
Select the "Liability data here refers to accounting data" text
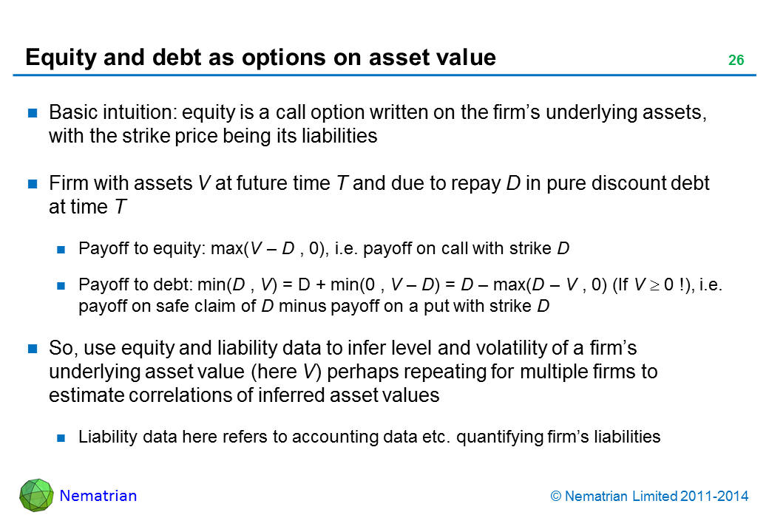pyautogui.click(x=369, y=437)
